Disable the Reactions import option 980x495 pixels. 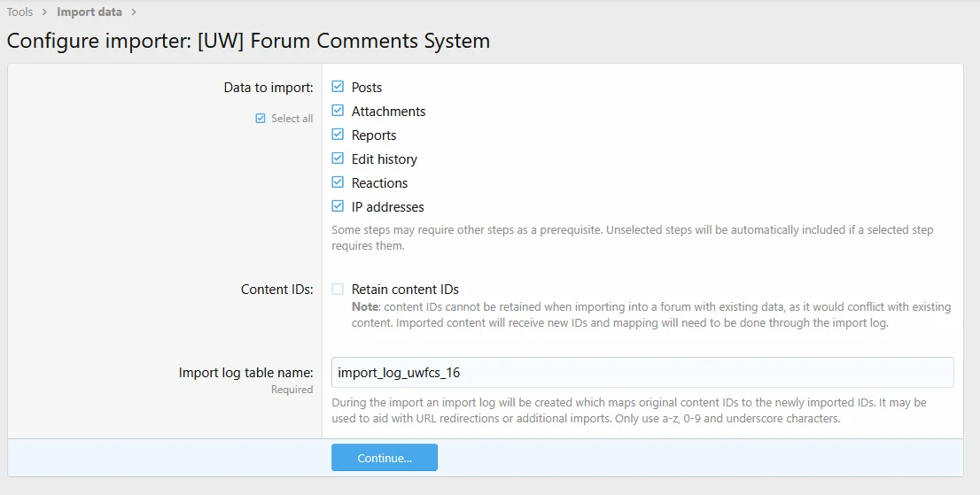coord(338,182)
